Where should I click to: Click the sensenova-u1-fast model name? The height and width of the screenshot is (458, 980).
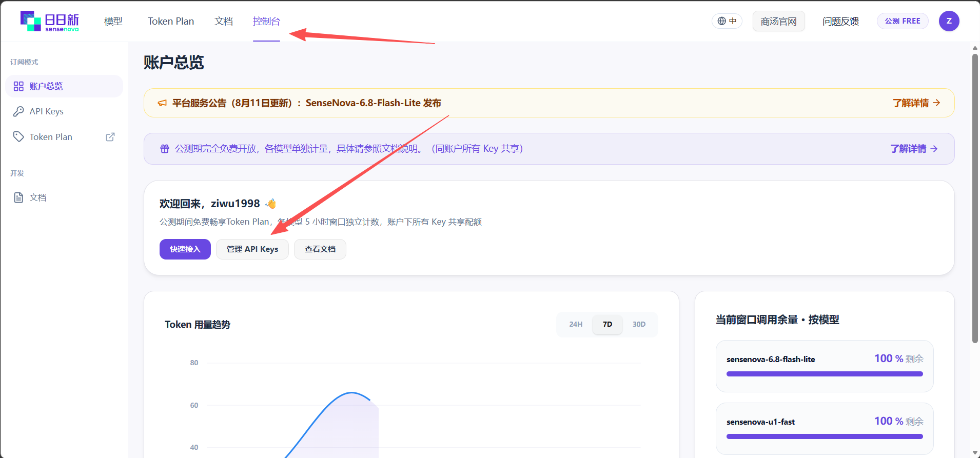[x=760, y=422]
